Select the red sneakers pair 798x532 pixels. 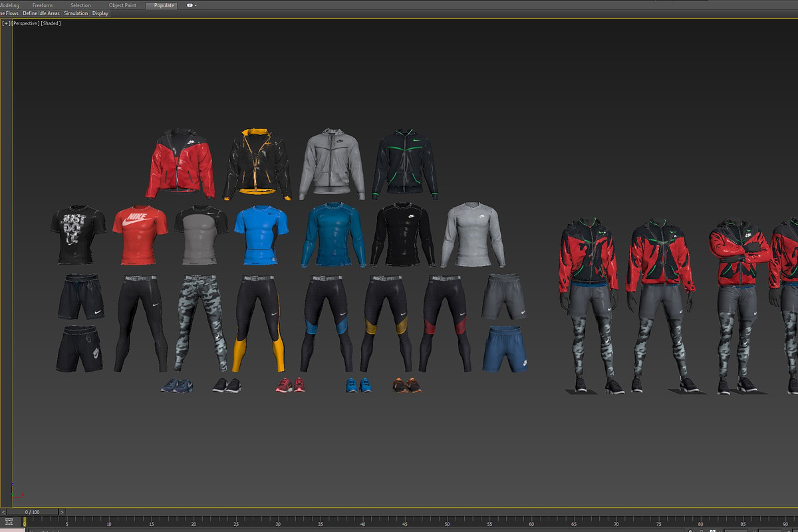pos(291,384)
